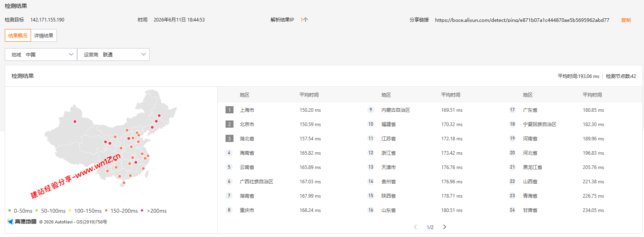The height and width of the screenshot is (237, 644).
Task: Click the page indicator 1/2
Action: click(x=430, y=227)
